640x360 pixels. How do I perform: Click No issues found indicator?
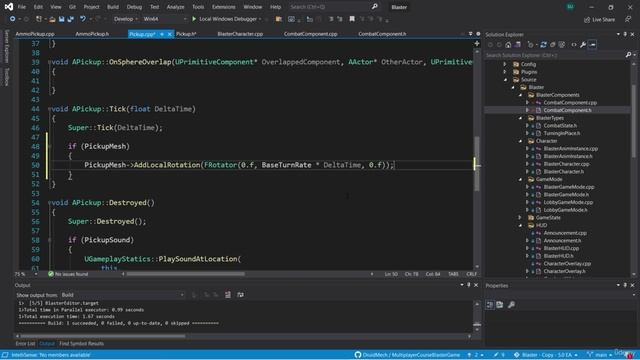coord(68,274)
